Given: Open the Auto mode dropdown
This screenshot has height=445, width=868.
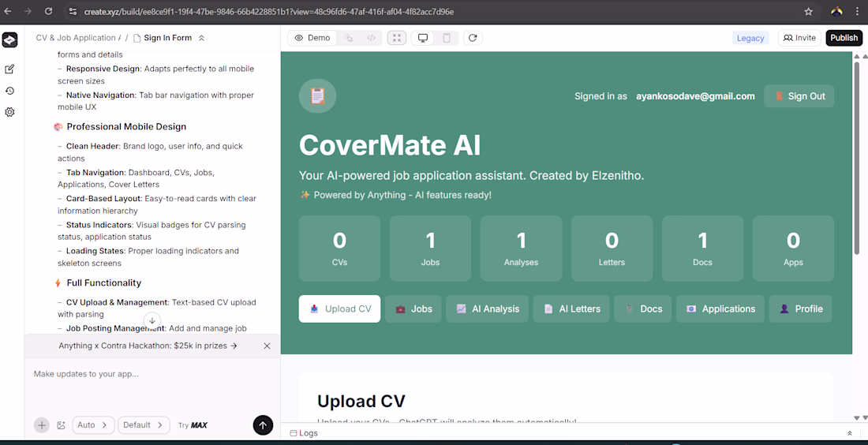Looking at the screenshot, I should 93,425.
